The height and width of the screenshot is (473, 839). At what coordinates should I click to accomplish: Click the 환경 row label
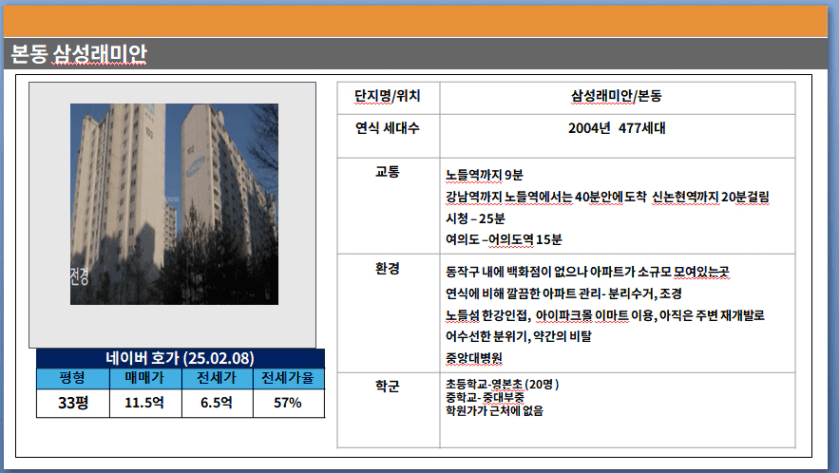(387, 269)
